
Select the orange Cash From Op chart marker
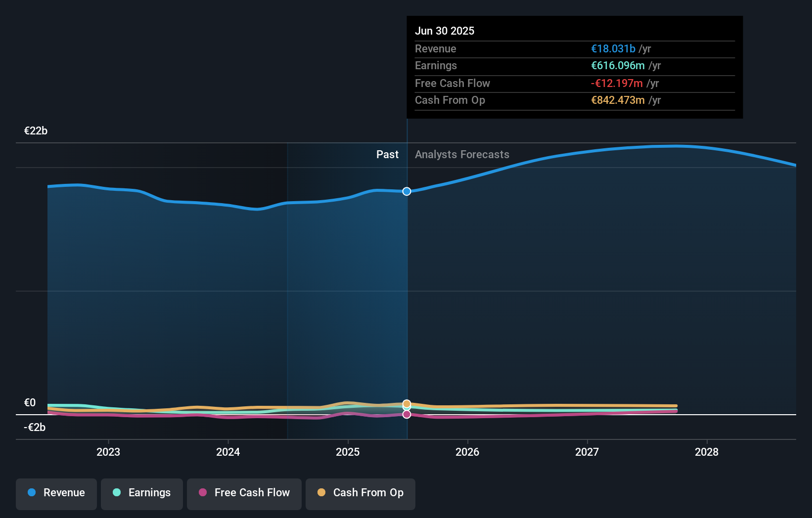(x=406, y=404)
